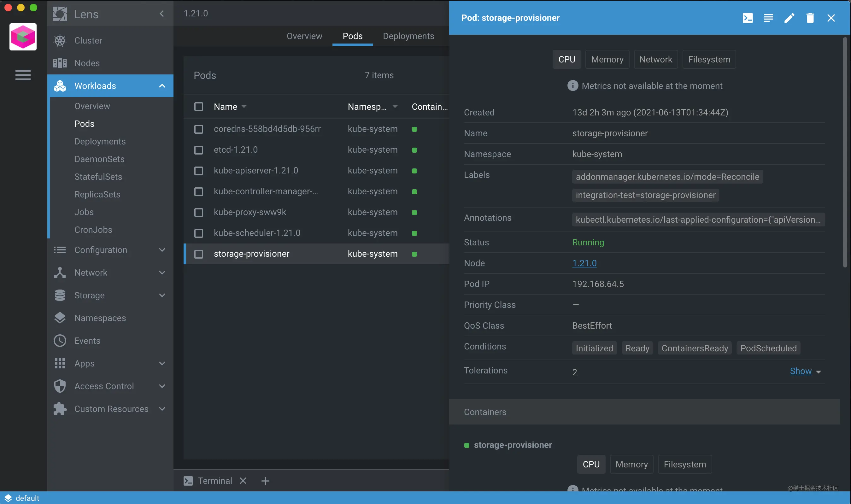Click the Terminal tab icon
851x504 pixels.
click(188, 481)
